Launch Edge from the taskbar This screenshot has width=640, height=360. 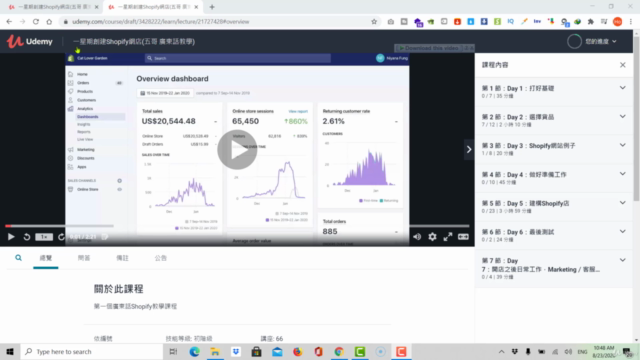194,351
